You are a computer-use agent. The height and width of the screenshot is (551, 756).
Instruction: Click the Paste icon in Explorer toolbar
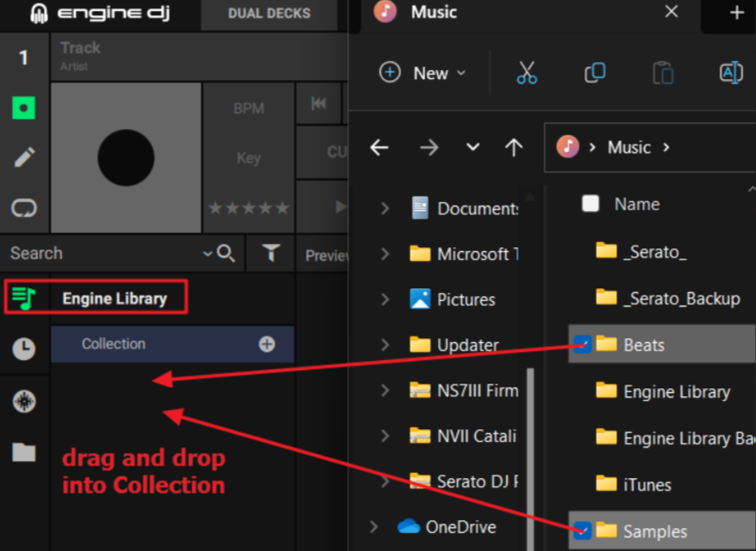663,73
